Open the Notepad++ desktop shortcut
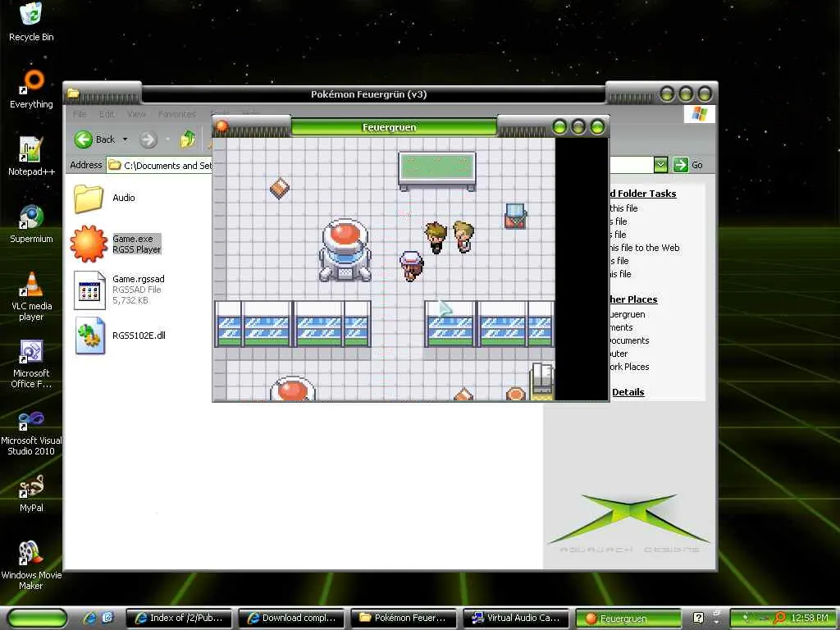Screen dimensions: 840x630 pyautogui.click(x=31, y=156)
